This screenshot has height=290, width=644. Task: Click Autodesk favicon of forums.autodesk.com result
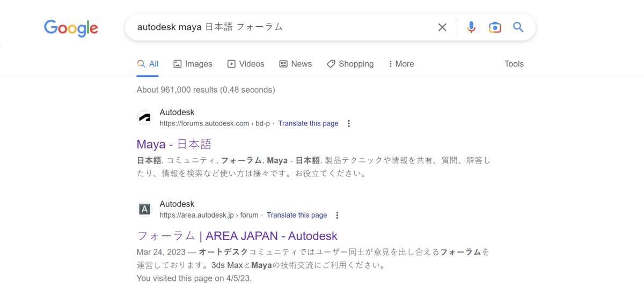pos(144,117)
